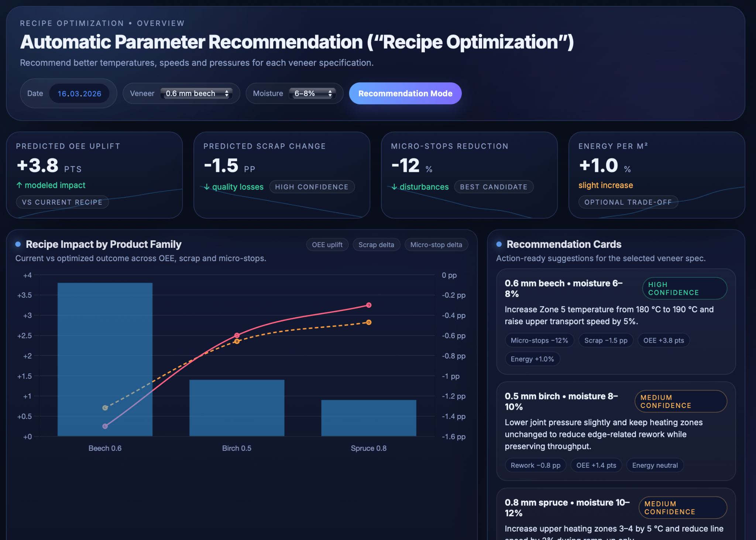Click the pink line point above Spruce 0.8
This screenshot has height=540, width=756.
tap(368, 305)
